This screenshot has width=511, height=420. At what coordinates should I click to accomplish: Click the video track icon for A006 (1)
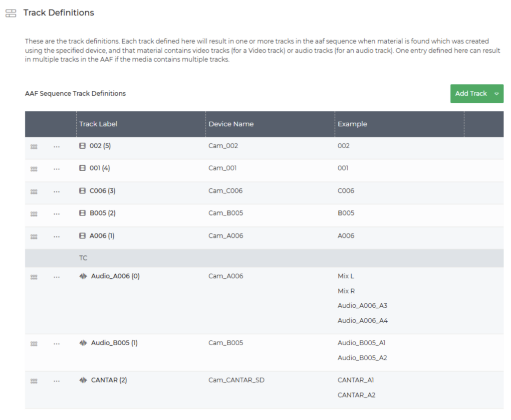pos(82,235)
